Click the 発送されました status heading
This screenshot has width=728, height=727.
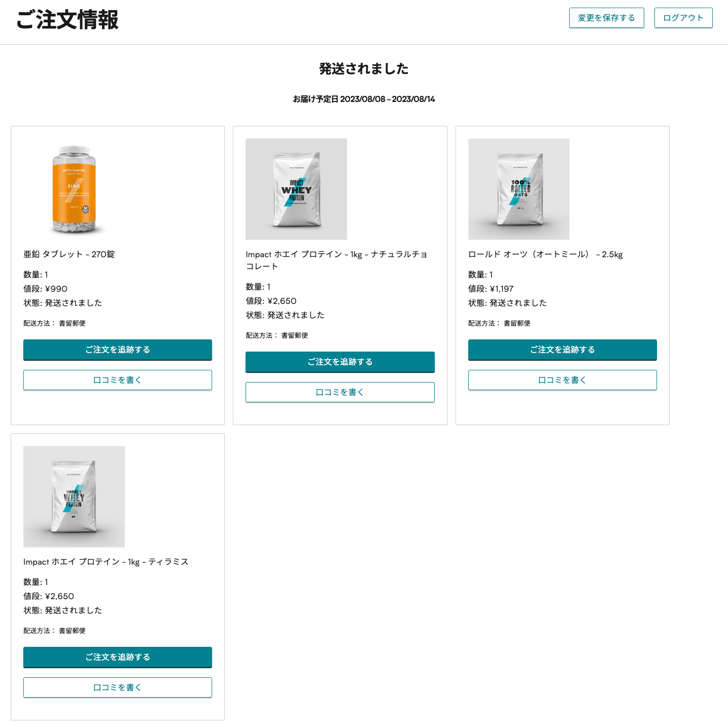364,68
